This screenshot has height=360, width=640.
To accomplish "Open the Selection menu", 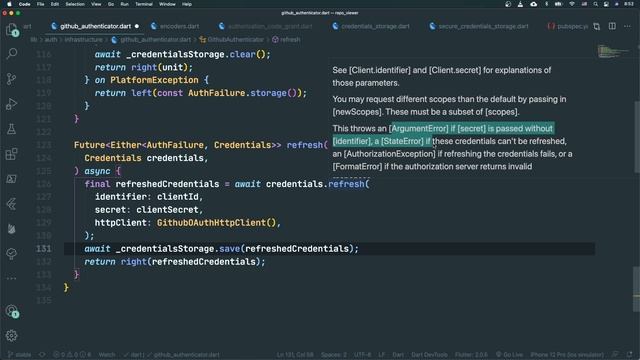I will [75, 4].
